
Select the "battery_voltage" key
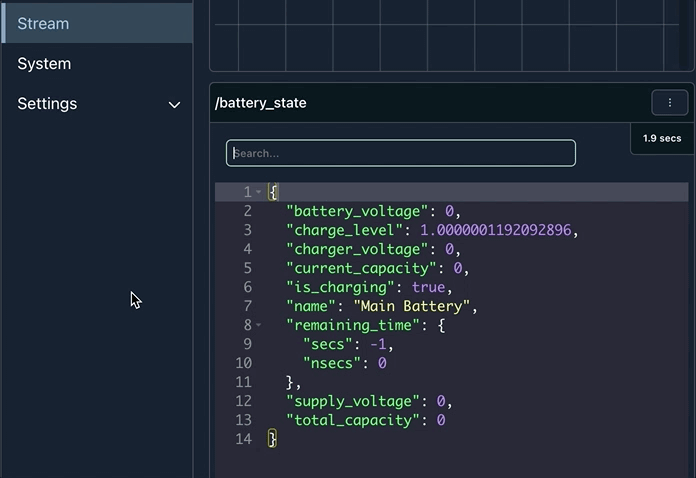click(x=357, y=211)
